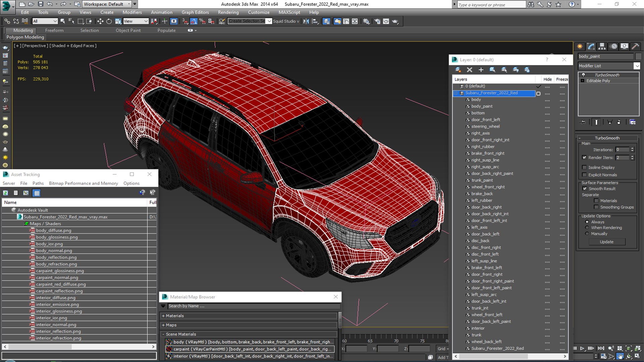Select When Rendering update option
Image resolution: width=644 pixels, height=362 pixels.
click(587, 228)
